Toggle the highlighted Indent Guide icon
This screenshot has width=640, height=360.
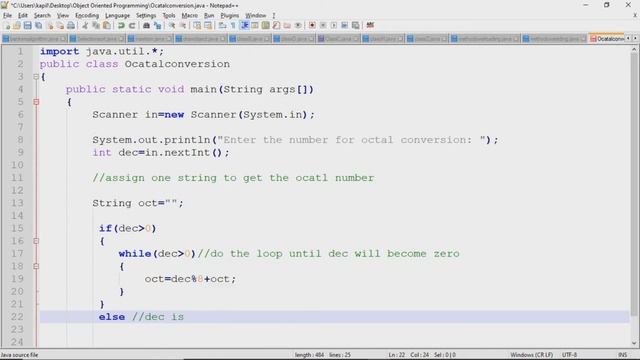click(x=244, y=25)
